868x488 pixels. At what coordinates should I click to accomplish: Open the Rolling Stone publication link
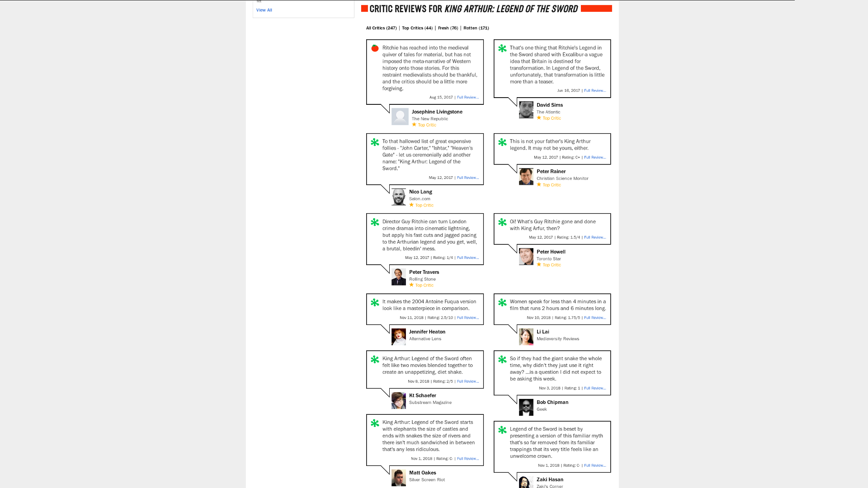(x=422, y=279)
